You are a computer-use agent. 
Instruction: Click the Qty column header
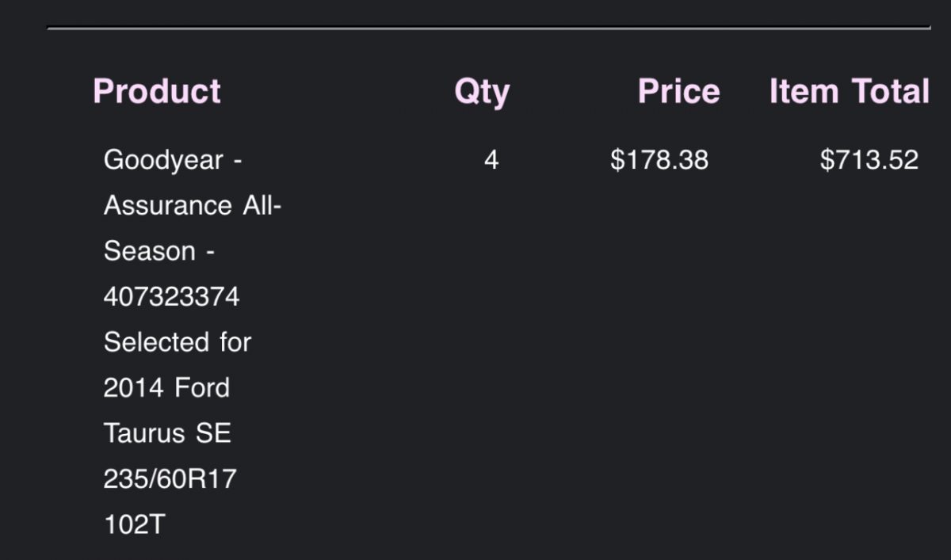click(x=482, y=92)
